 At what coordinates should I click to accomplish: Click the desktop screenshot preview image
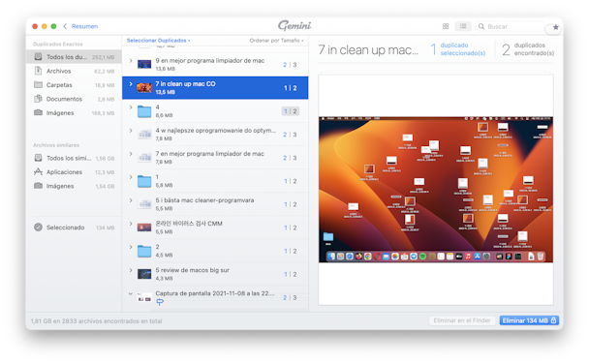436,190
